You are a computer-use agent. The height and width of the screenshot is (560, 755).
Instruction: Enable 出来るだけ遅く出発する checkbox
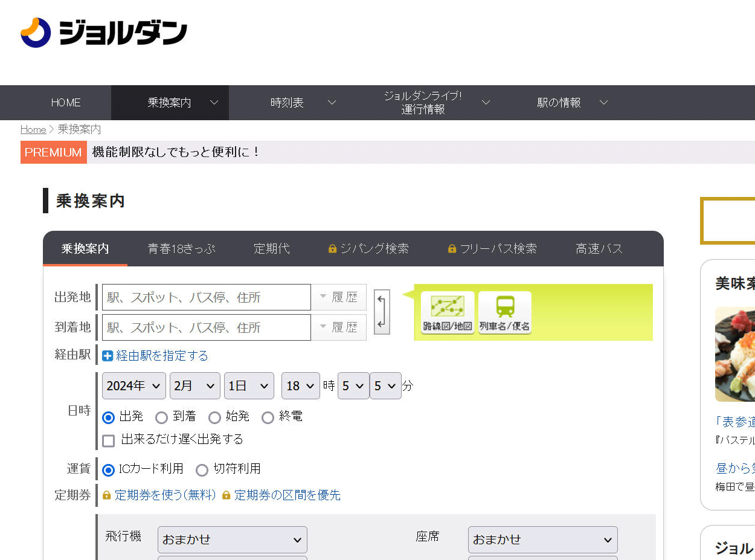pyautogui.click(x=109, y=440)
